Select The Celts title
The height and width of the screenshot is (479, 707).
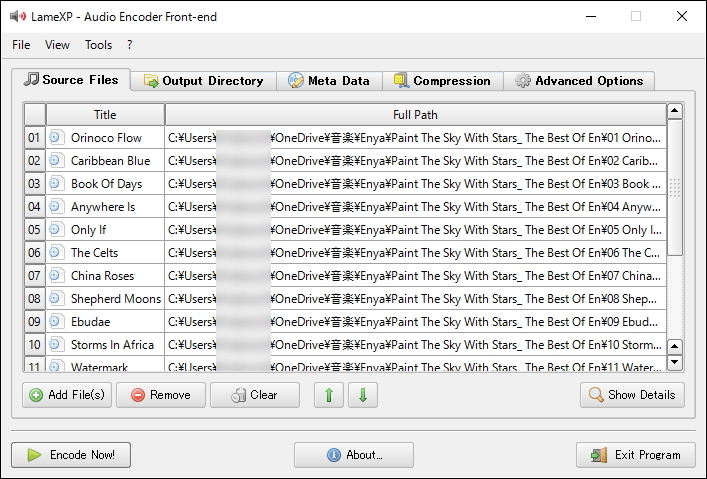pyautogui.click(x=94, y=253)
